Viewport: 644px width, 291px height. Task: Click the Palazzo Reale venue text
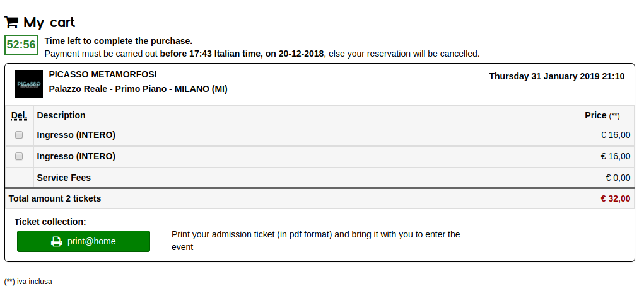[x=138, y=89]
